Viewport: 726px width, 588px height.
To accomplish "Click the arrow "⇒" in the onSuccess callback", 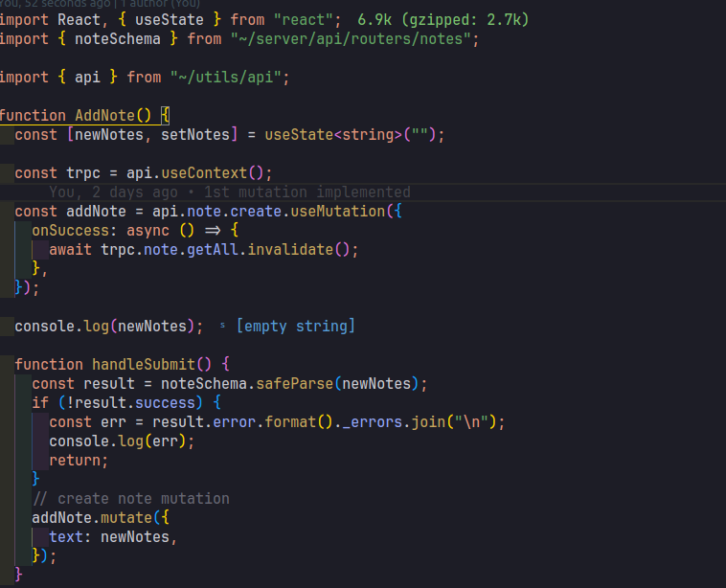I will (213, 231).
